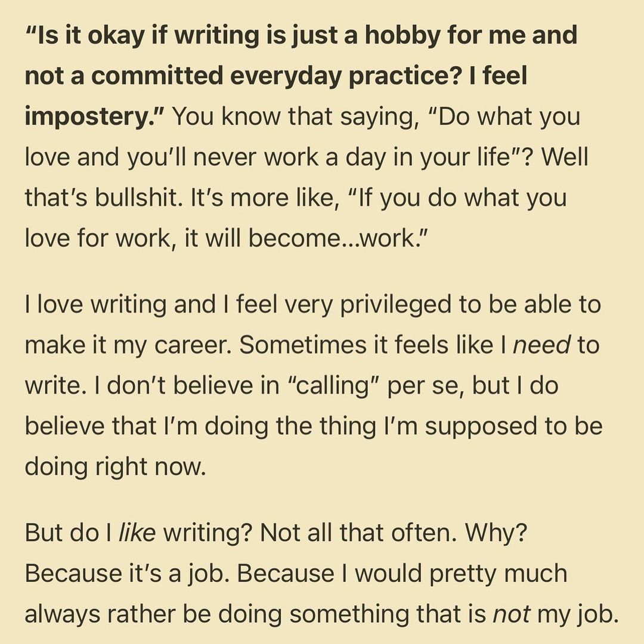Click the phrase "right now."
Screen dimensions: 644x644
150,467
